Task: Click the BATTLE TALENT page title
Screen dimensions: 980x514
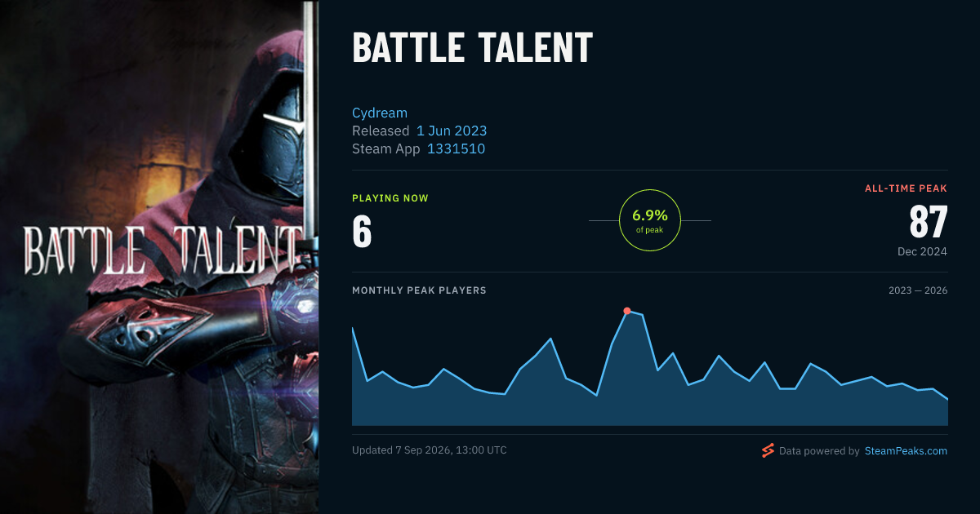Action: 472,48
